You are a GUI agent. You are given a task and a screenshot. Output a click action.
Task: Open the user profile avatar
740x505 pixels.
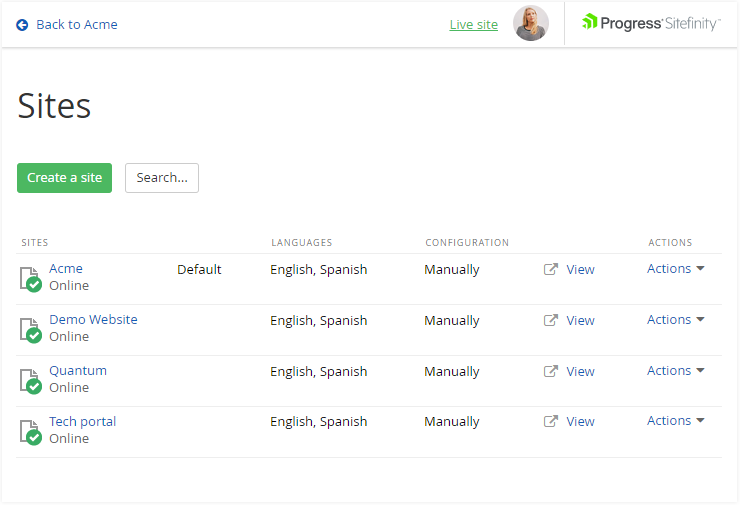pyautogui.click(x=531, y=24)
